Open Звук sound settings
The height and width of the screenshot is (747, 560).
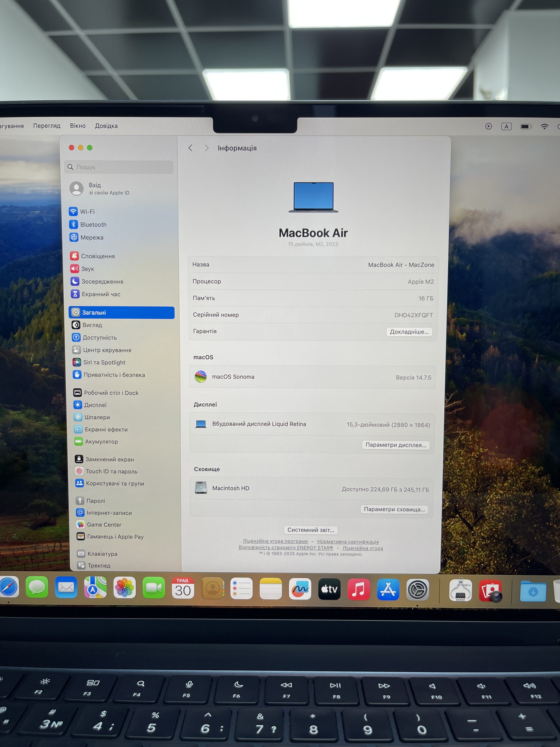tap(82, 269)
